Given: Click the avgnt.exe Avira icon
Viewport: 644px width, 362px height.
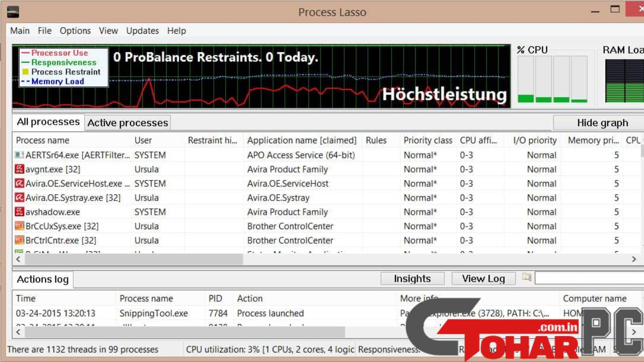Looking at the screenshot, I should 20,169.
